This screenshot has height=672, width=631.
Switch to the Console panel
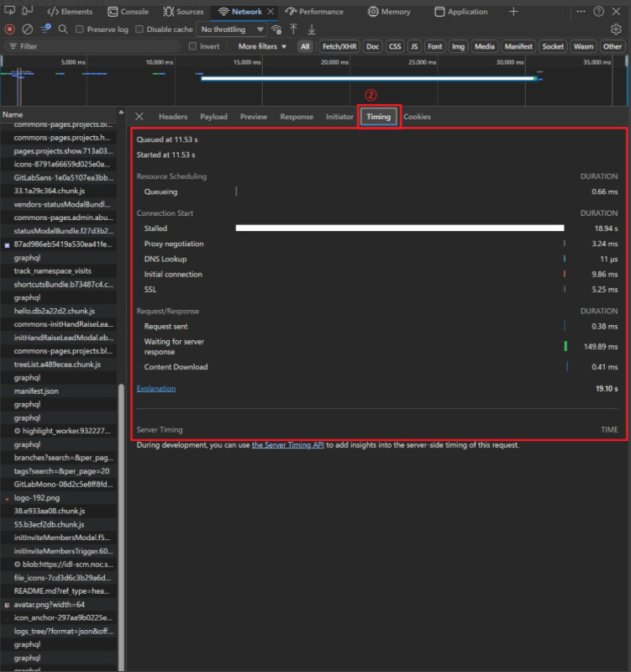(x=129, y=12)
